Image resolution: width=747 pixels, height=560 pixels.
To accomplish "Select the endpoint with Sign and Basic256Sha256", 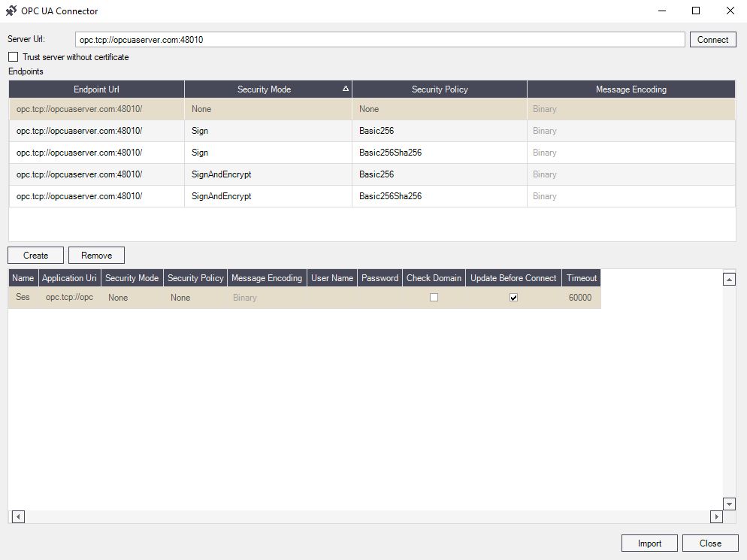I will click(x=301, y=153).
